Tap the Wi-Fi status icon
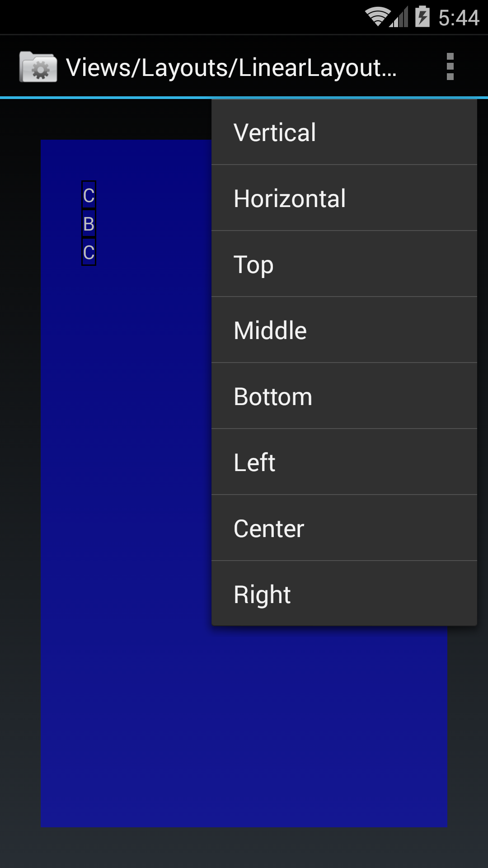Screen dimensions: 488x868 pyautogui.click(x=378, y=17)
